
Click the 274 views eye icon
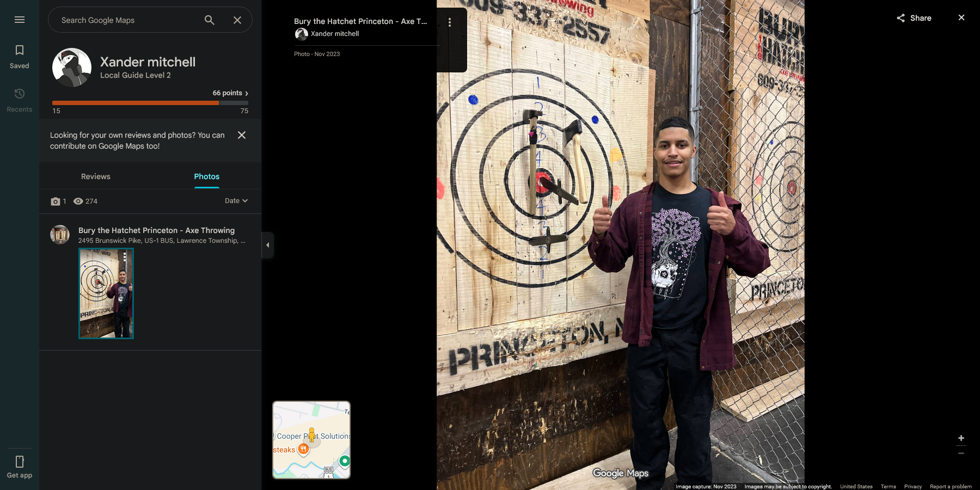click(x=78, y=201)
